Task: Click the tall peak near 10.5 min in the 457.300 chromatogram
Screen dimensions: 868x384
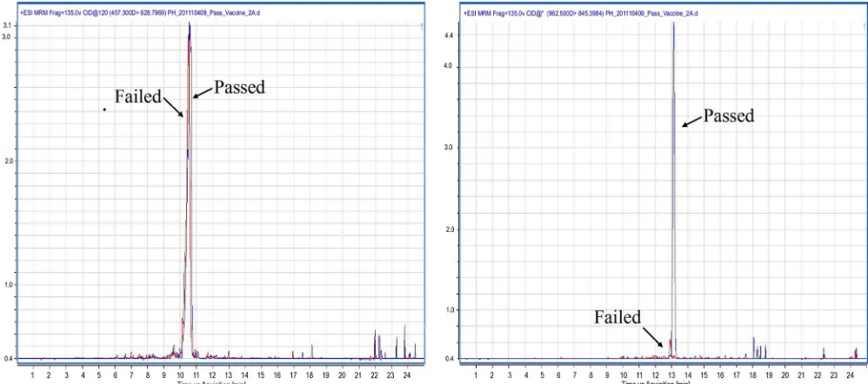Action: pos(188,189)
